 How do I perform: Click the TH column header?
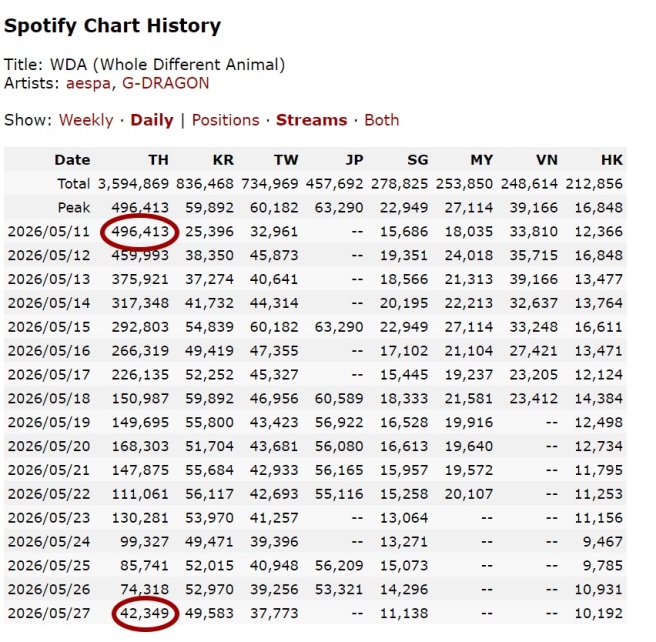[159, 160]
